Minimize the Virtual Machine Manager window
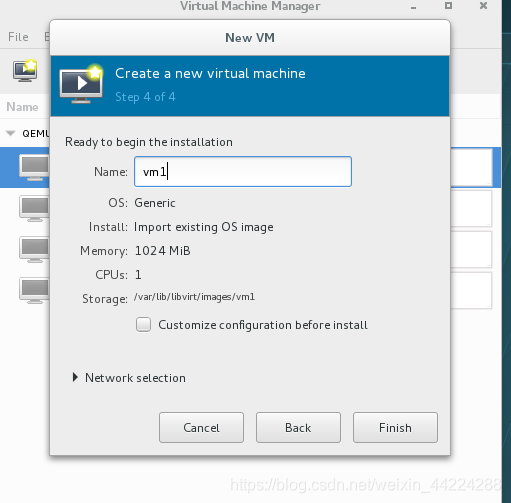The image size is (511, 503). pos(414,7)
